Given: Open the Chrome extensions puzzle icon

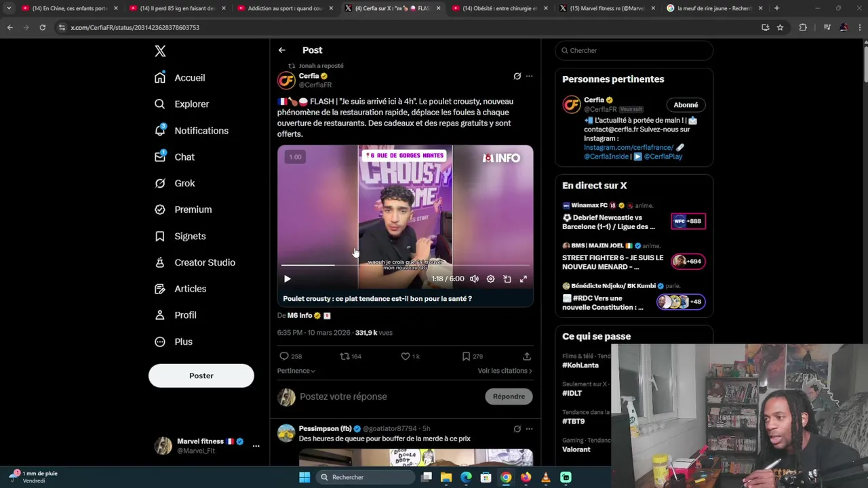Looking at the screenshot, I should [x=803, y=27].
